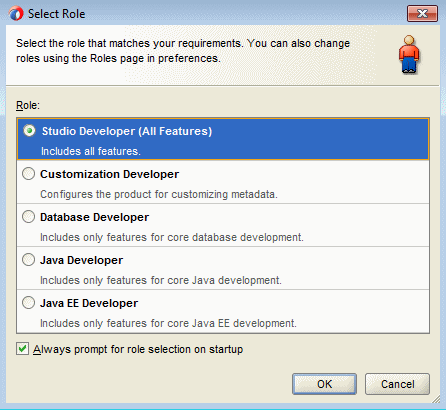The width and height of the screenshot is (446, 410).
Task: Click 'Includes only features for core Java EE development.'
Action: coord(168,323)
